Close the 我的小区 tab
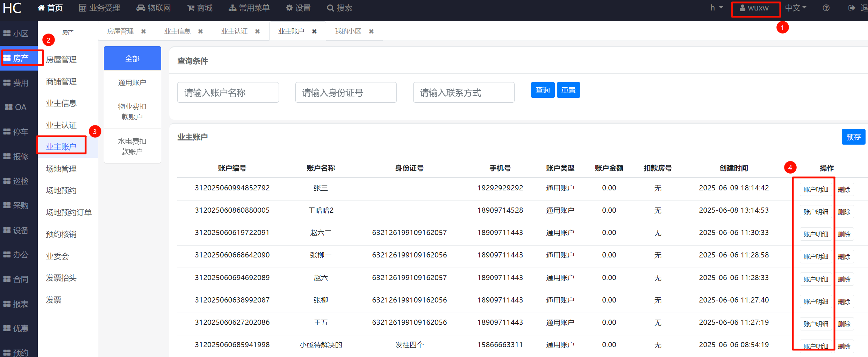Screen dimensions: 868x357 tap(371, 31)
